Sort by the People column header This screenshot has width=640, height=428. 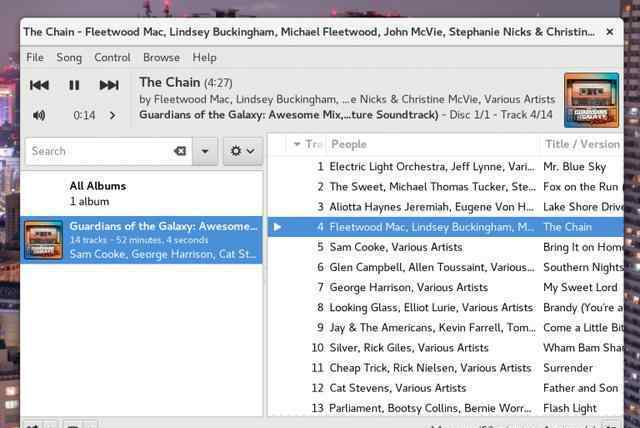point(433,144)
